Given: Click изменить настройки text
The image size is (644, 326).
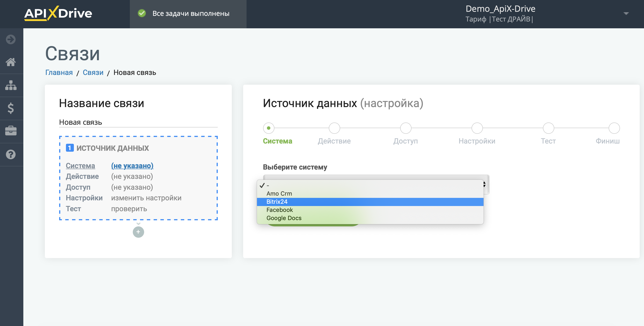Looking at the screenshot, I should point(146,198).
